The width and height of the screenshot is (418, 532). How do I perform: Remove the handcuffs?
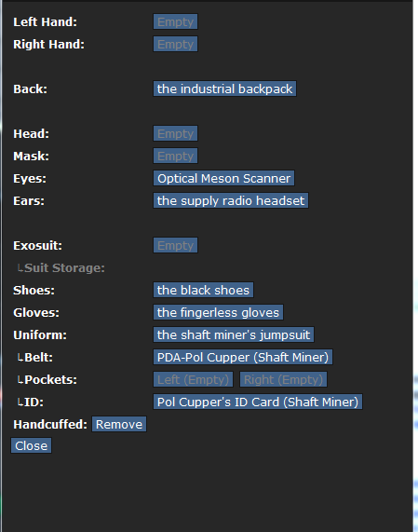tap(119, 425)
